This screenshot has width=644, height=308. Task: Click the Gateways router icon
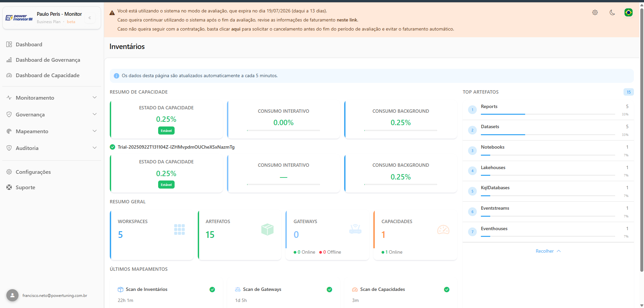(x=355, y=229)
